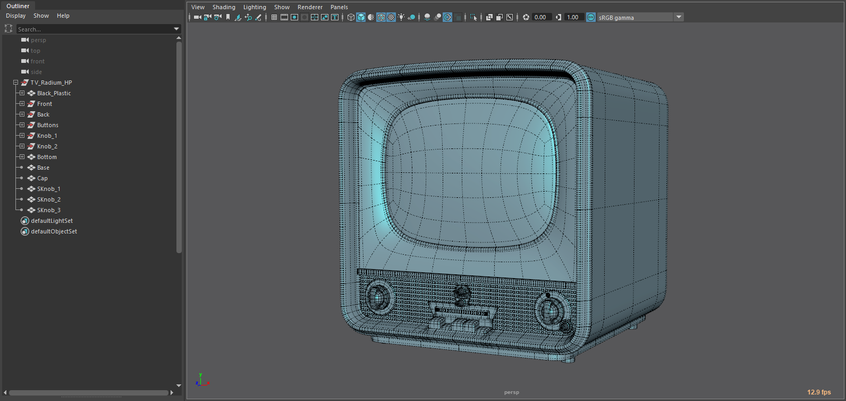Open the Shading menu in viewport
Image resolution: width=846 pixels, height=401 pixels.
tap(223, 7)
